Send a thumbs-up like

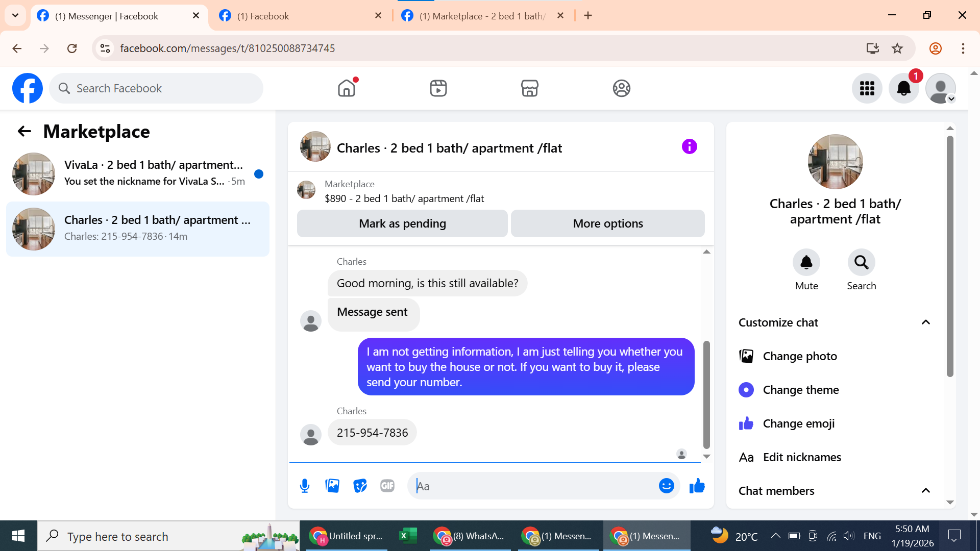[697, 486]
